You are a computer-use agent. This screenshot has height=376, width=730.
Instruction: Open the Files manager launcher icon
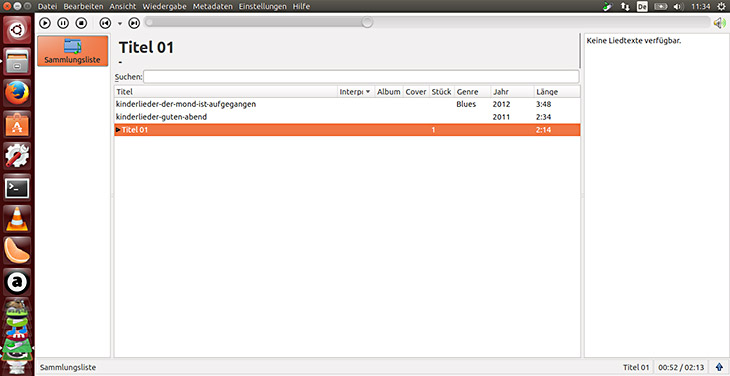point(17,61)
